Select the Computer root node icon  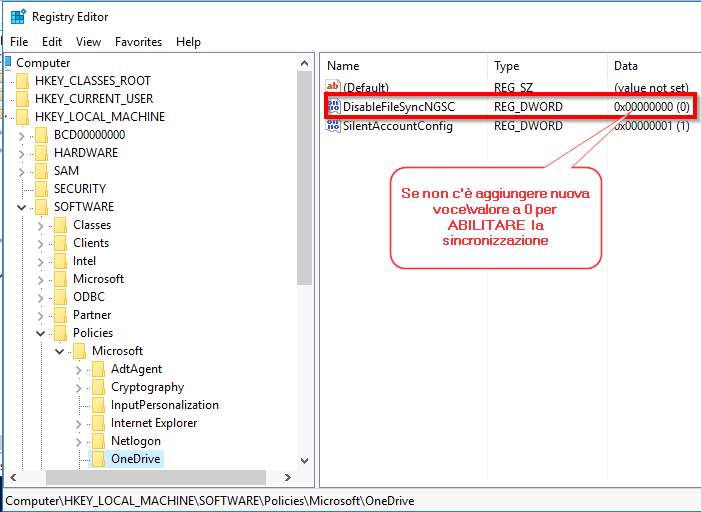click(x=8, y=63)
